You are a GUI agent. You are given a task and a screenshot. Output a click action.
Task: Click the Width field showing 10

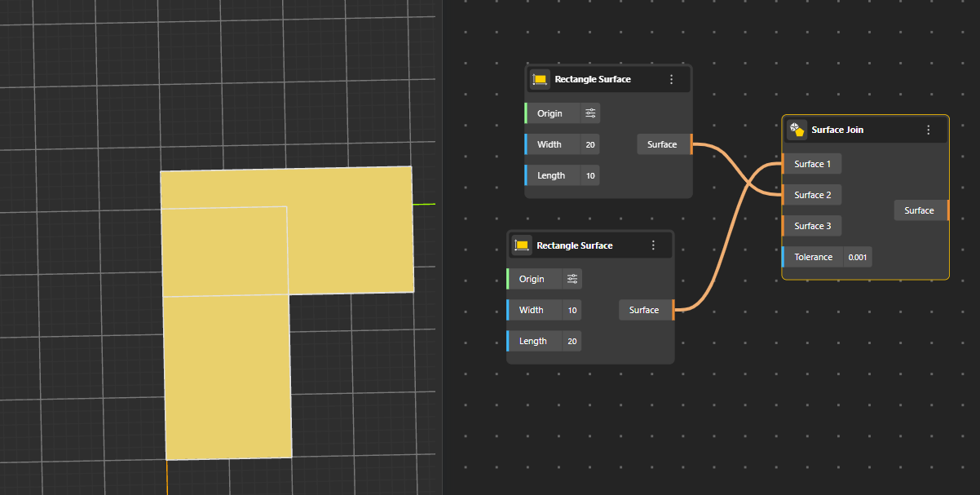pos(572,310)
